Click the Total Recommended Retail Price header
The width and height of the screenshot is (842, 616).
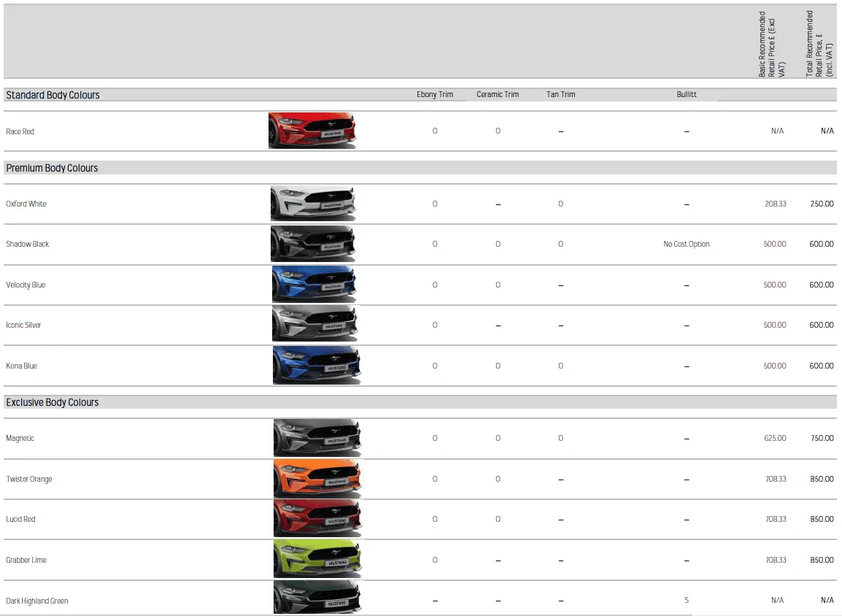click(x=819, y=44)
